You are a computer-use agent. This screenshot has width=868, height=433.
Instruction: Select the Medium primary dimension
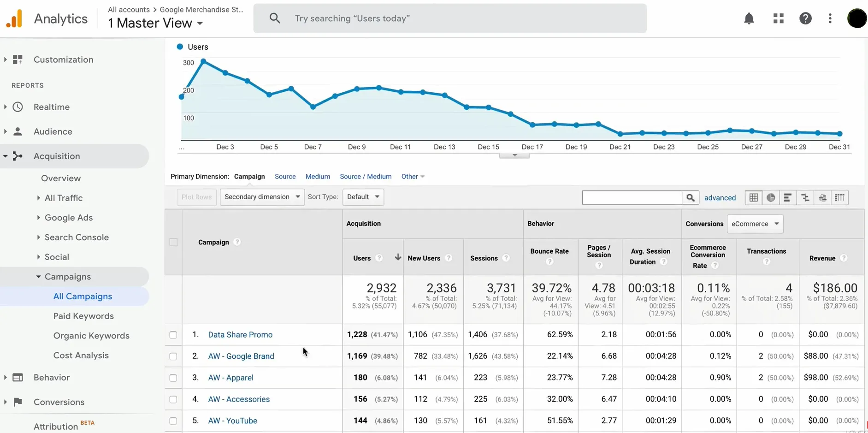318,177
